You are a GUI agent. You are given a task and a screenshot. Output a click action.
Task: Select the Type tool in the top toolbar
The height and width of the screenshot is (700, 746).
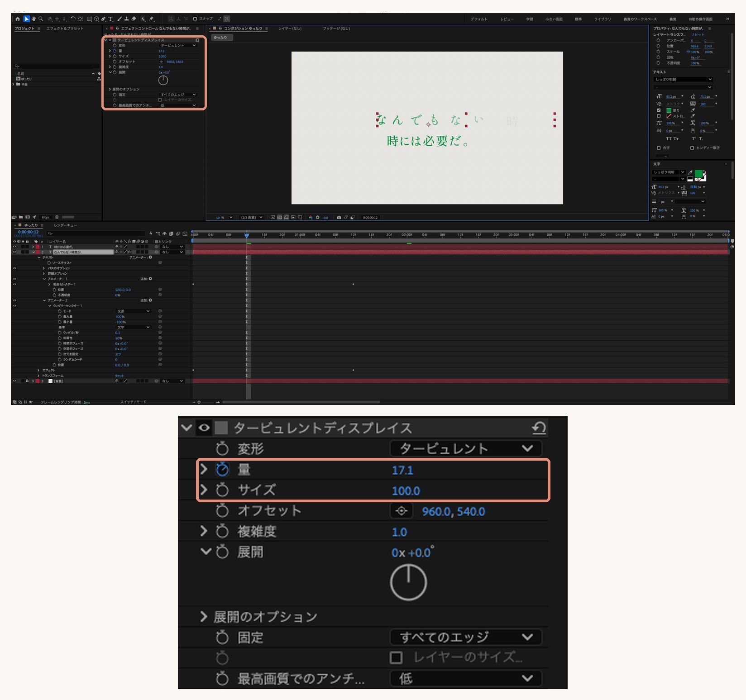click(110, 19)
